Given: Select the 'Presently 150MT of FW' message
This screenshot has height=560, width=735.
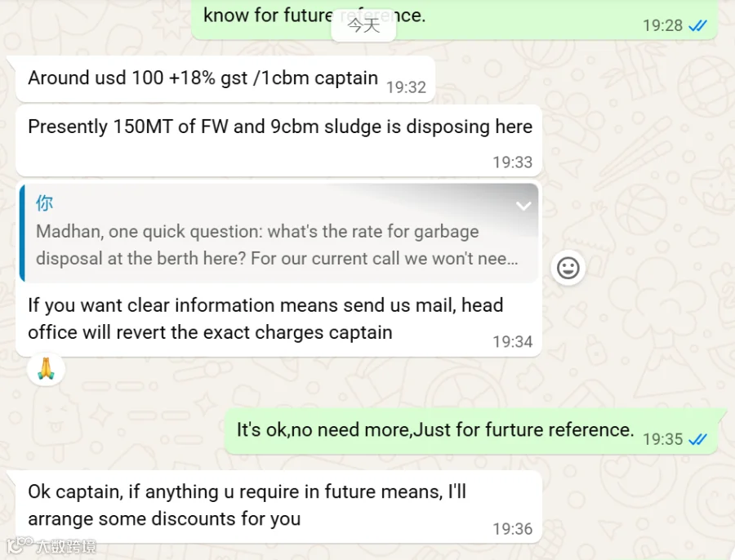Looking at the screenshot, I should point(279,141).
